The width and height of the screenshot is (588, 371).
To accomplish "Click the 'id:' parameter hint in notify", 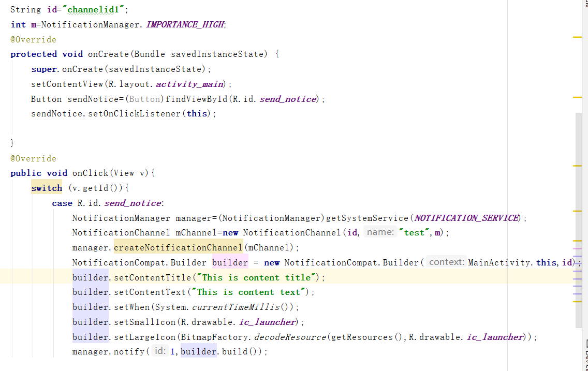I will pos(160,351).
